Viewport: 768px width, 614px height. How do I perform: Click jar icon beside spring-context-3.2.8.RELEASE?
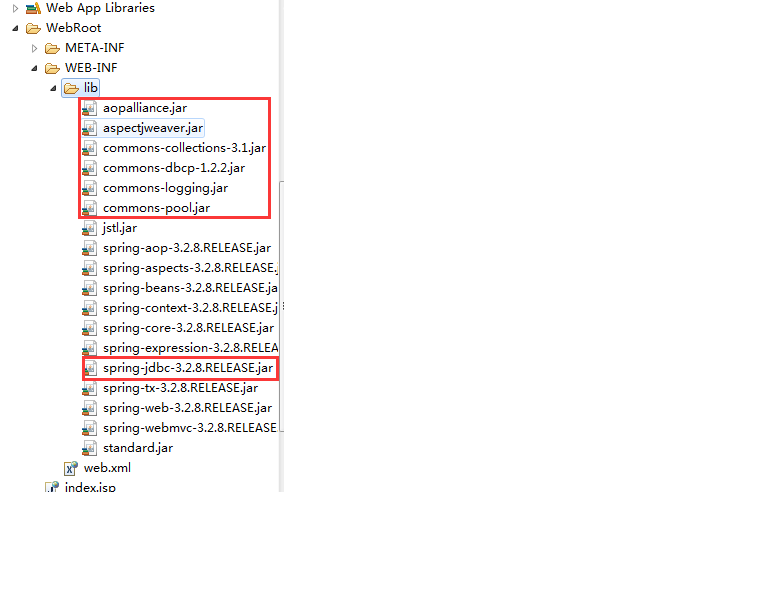[x=89, y=308]
